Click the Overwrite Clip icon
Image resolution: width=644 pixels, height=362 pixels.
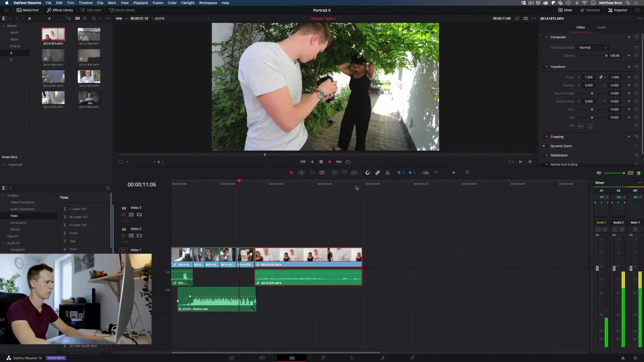pos(344,173)
